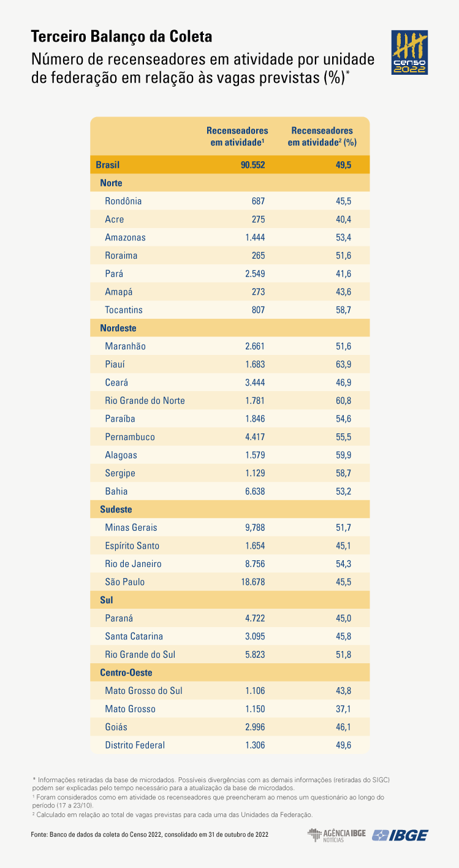Click the Agência IBGE Notícias logo
The height and width of the screenshot is (868, 459).
pyautogui.click(x=336, y=835)
